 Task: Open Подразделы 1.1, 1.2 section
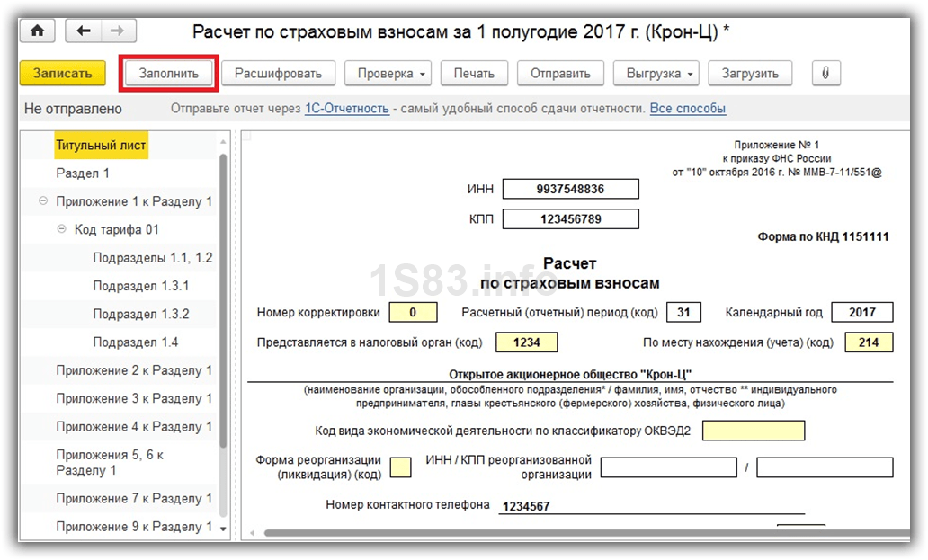(152, 257)
